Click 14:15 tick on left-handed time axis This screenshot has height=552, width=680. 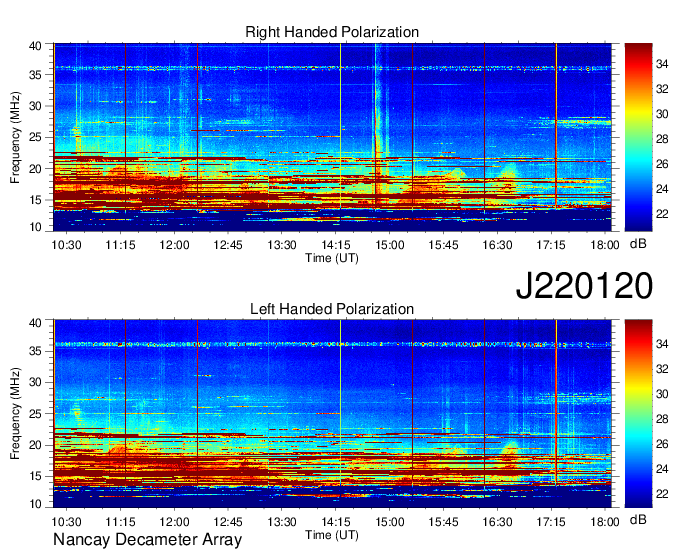point(336,522)
